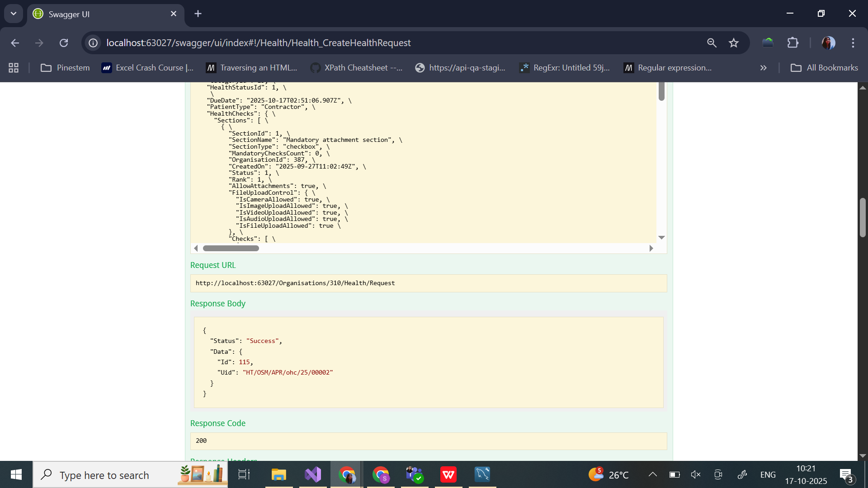Click the curl box horizontal scrollbar thumb
The width and height of the screenshot is (868, 488).
click(x=231, y=248)
